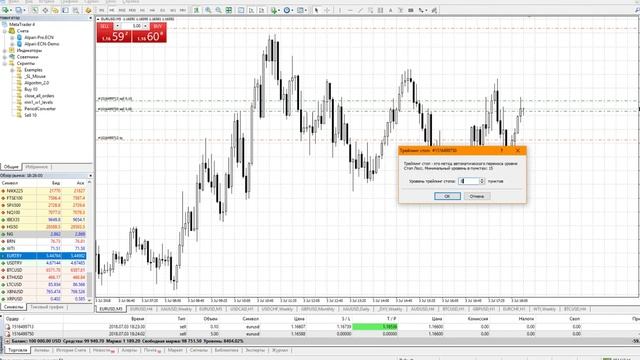Click the Market Watch vertical scrollbar
The height and width of the screenshot is (360, 640).
[x=90, y=241]
